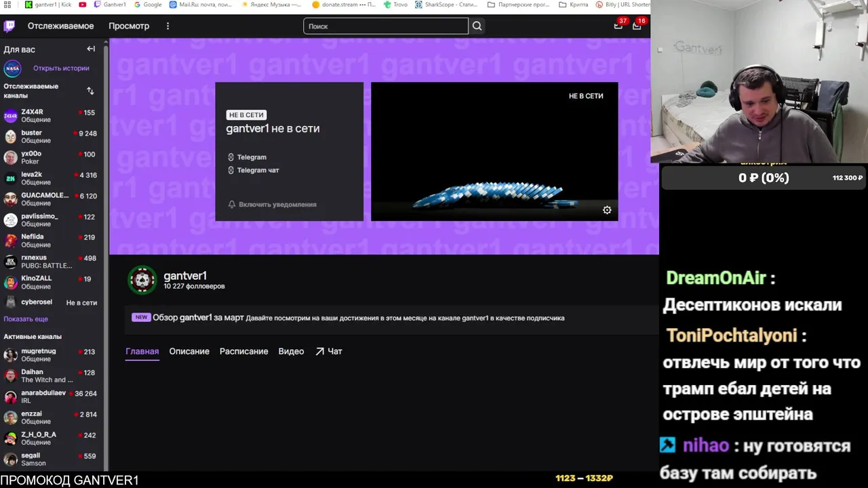Image resolution: width=868 pixels, height=488 pixels.
Task: Click the Z4X4R avatar icon
Action: (10, 116)
